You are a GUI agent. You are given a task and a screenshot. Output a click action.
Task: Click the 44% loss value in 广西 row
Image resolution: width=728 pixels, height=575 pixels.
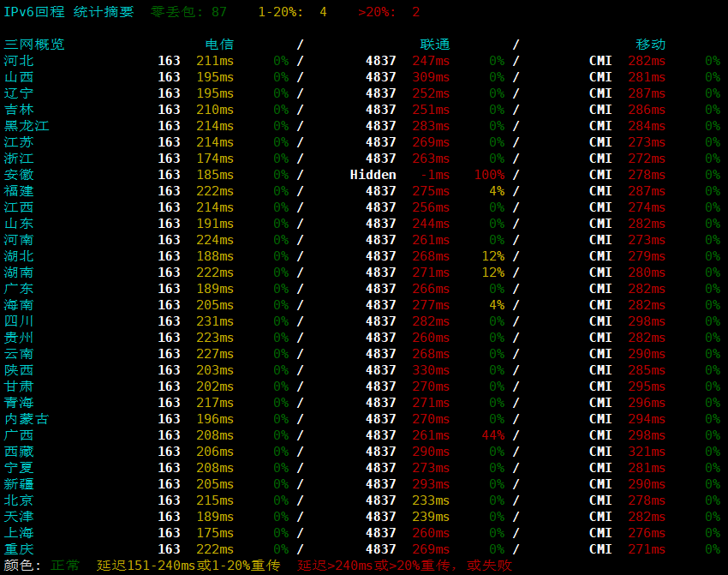(493, 434)
